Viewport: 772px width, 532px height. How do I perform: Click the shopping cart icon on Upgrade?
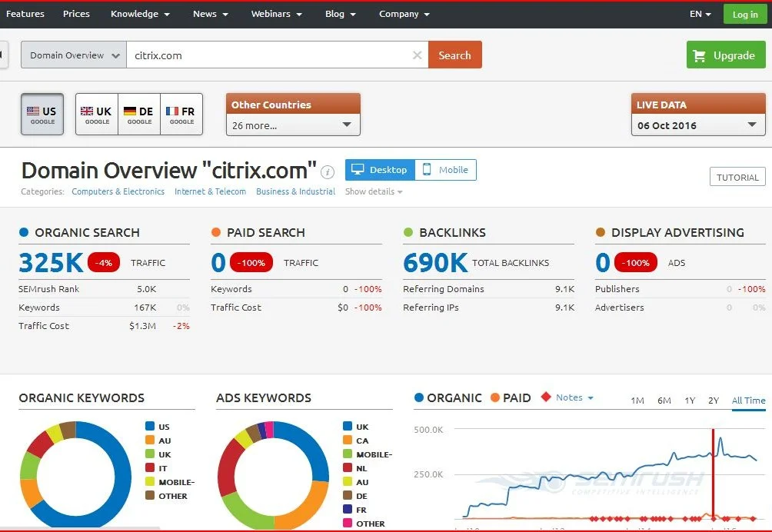tap(699, 55)
